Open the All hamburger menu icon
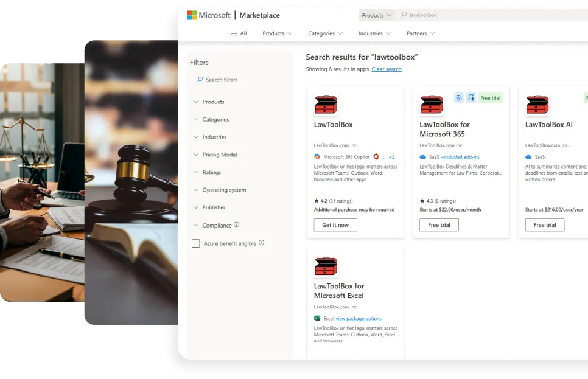 coord(234,33)
